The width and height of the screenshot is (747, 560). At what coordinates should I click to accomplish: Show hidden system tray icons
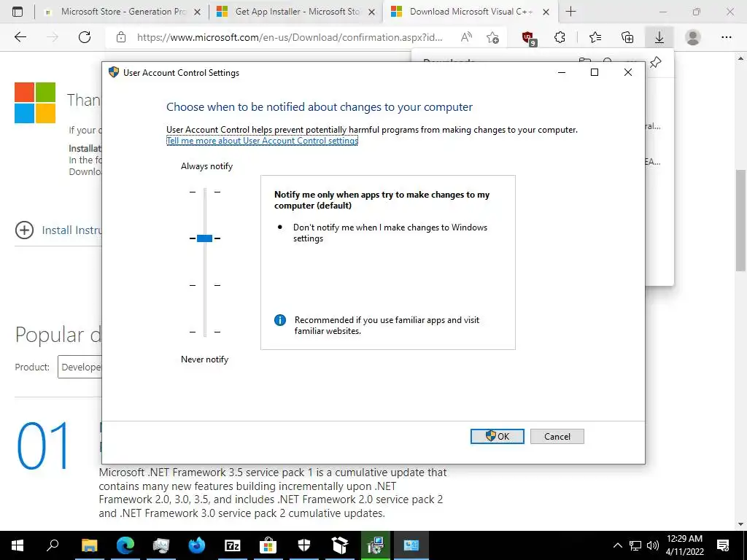tap(617, 545)
